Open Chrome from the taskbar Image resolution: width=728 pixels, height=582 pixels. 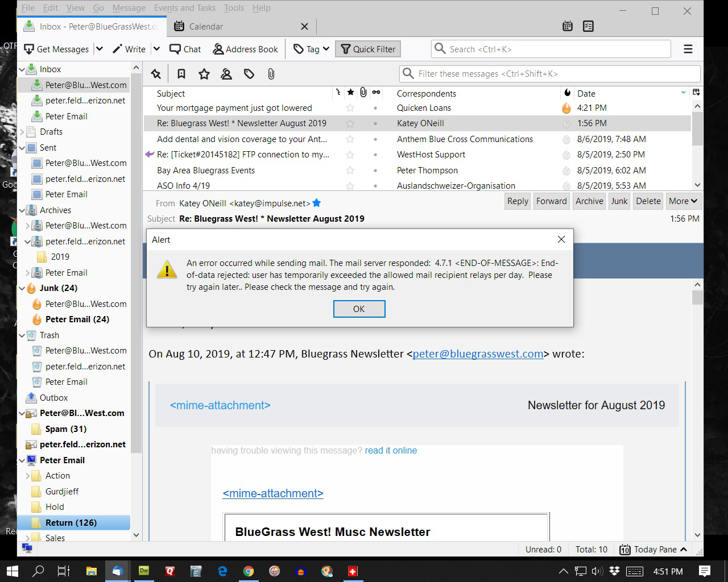pyautogui.click(x=249, y=571)
